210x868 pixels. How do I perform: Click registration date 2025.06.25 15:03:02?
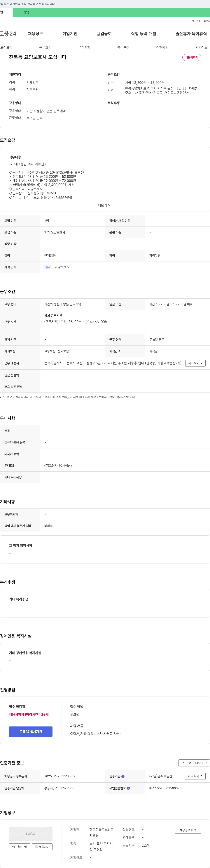60,776
